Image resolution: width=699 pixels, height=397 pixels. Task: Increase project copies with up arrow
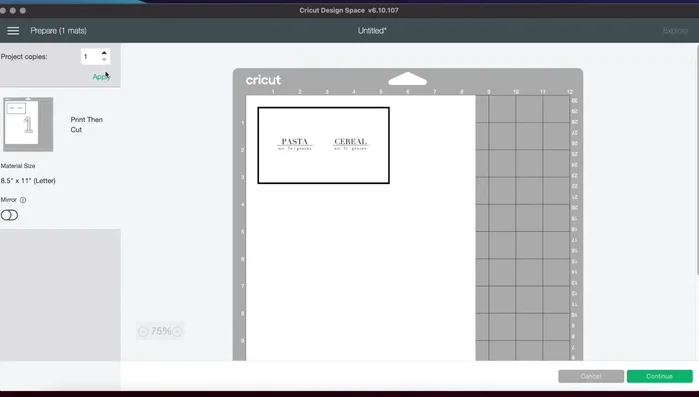pos(104,53)
